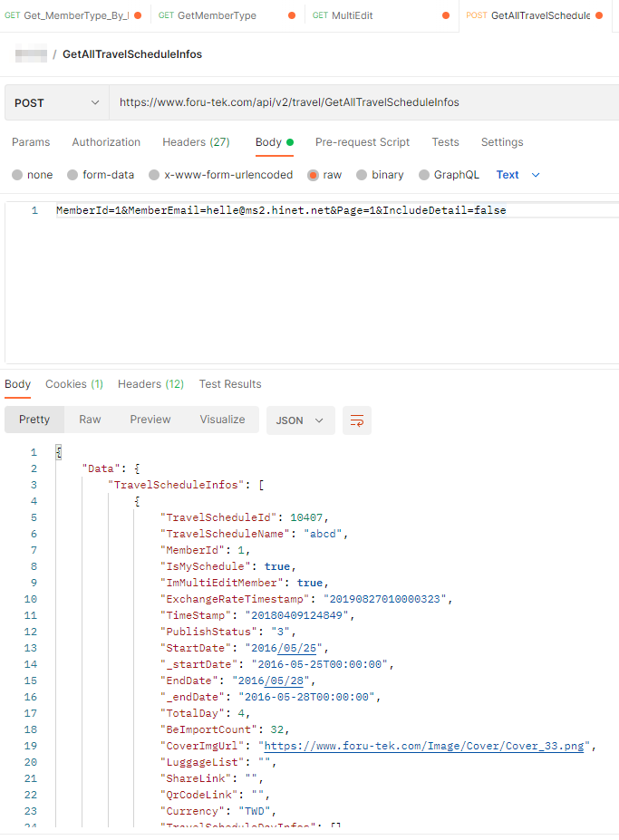This screenshot has height=840, width=619.
Task: Open the Cover_33.png image URL link
Action: pos(424,746)
